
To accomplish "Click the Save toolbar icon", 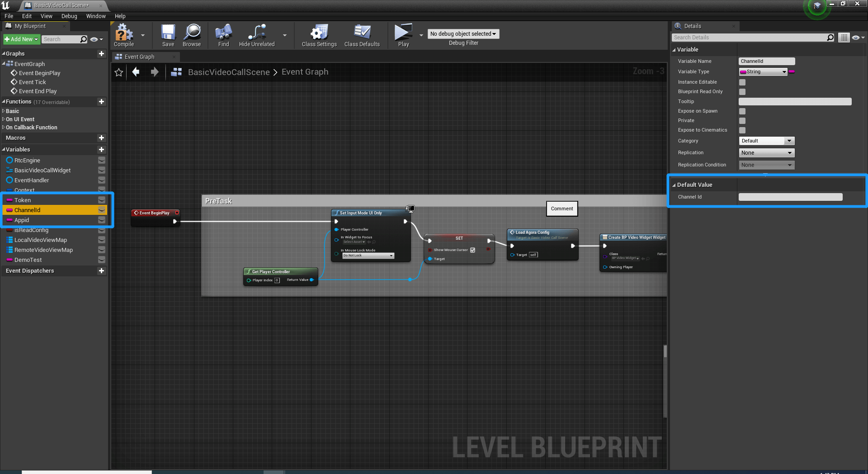I will coord(168,35).
